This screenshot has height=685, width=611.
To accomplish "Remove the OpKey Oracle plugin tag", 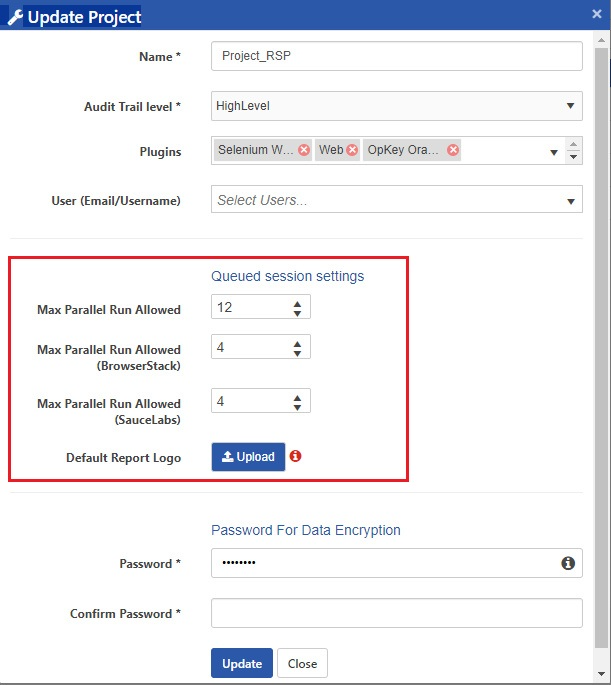I will click(453, 150).
